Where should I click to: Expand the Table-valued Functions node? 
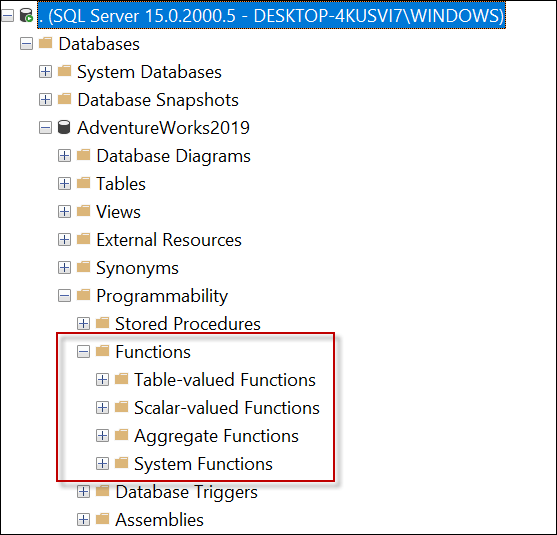point(102,380)
